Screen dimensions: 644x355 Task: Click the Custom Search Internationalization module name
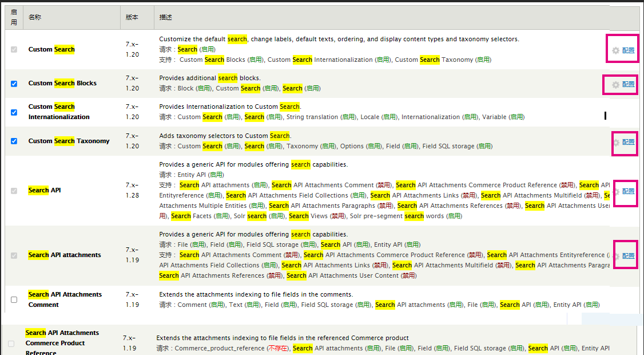tap(59, 112)
